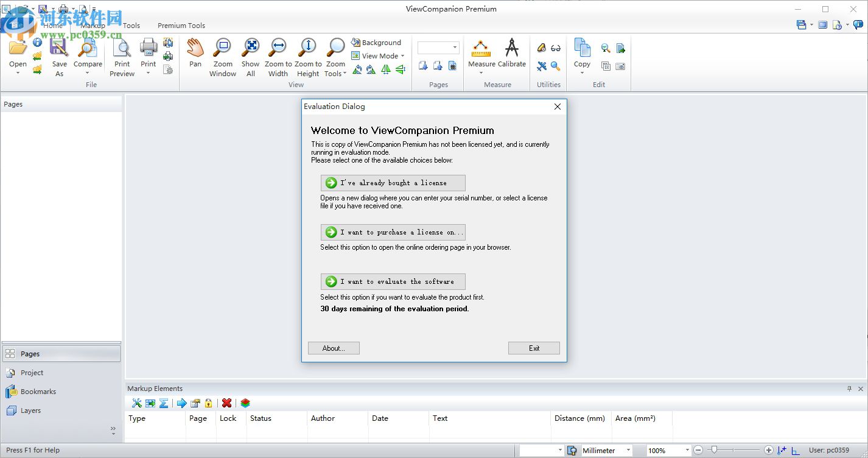Switch to the Home ribbon tab

tap(53, 26)
